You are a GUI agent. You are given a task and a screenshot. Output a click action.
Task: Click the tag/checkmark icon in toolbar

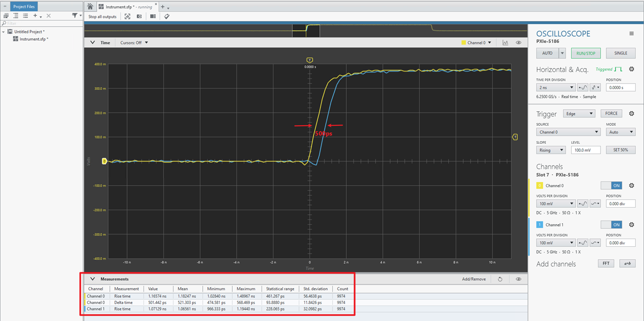point(167,16)
